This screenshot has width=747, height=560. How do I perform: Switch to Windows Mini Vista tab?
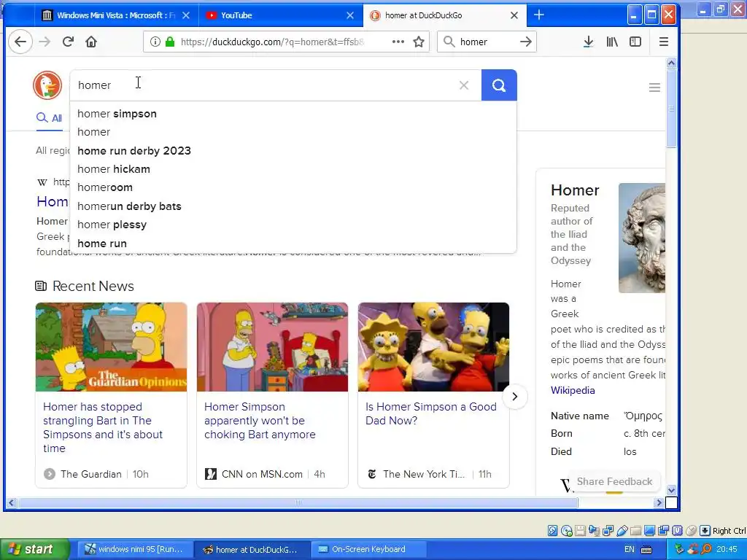coord(116,15)
